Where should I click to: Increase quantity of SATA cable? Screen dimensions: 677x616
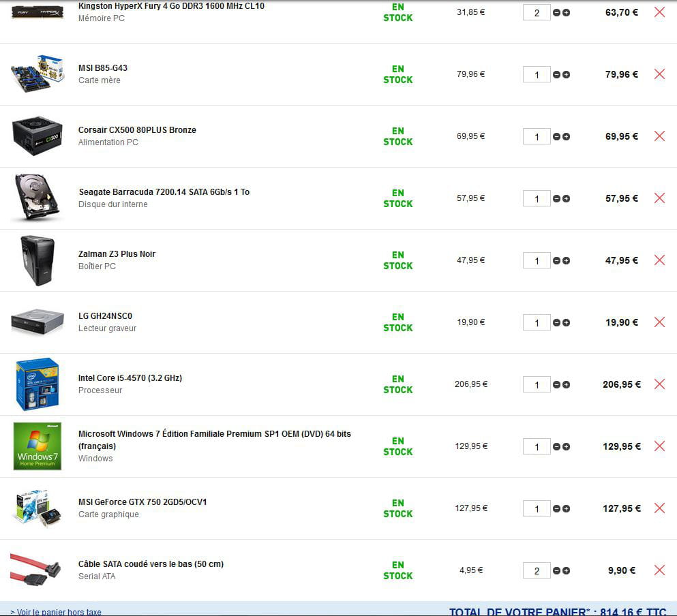[x=566, y=570]
